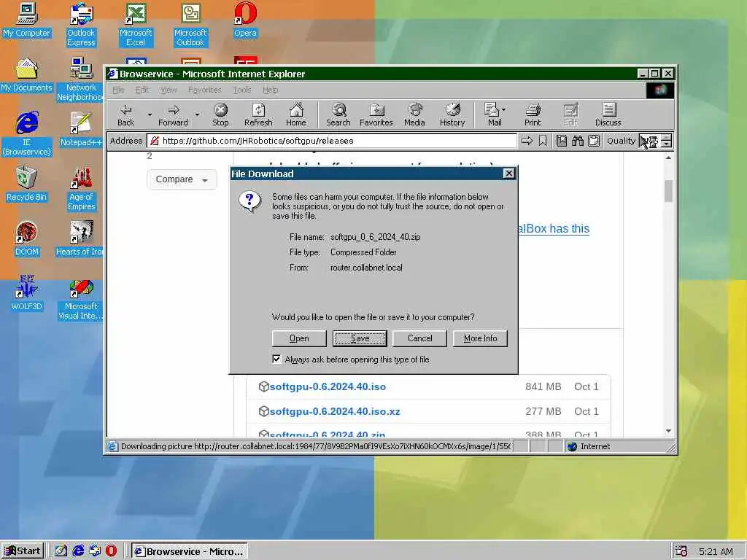This screenshot has height=560, width=747.
Task: Open the Quality dropdown arrow
Action: (x=667, y=141)
